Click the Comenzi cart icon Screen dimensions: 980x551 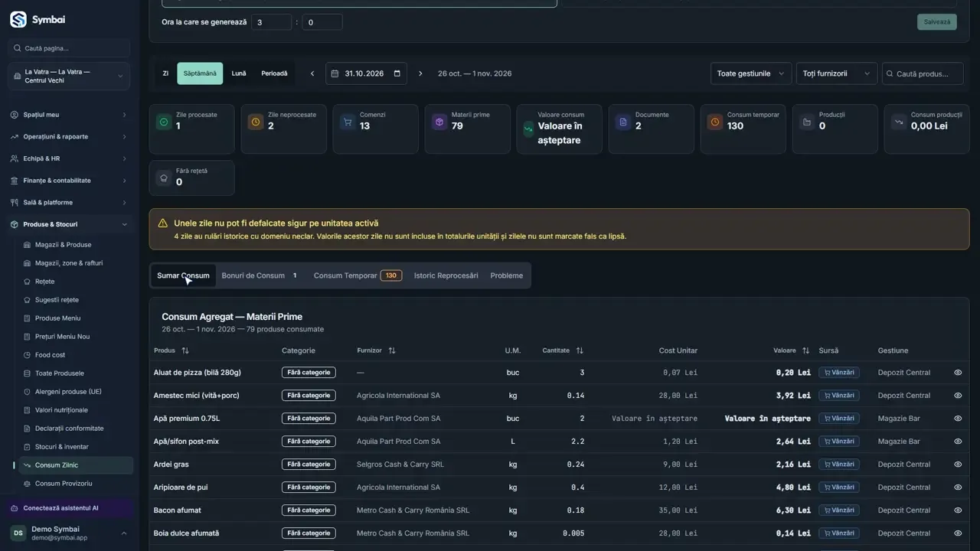[348, 122]
